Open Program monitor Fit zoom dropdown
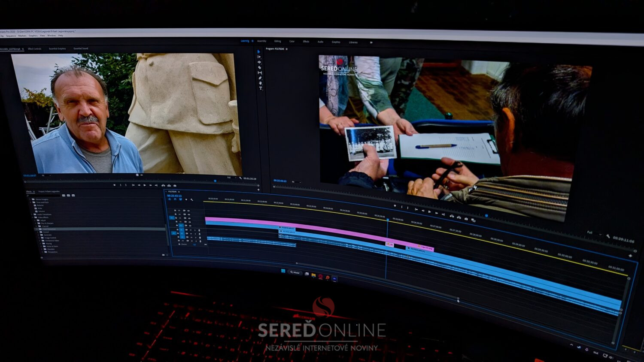This screenshot has height=362, width=644. (296, 182)
